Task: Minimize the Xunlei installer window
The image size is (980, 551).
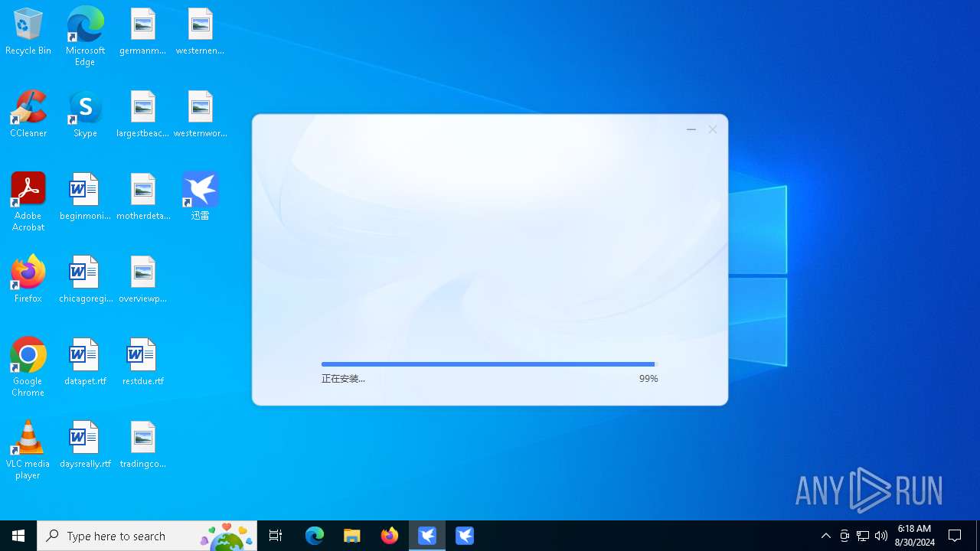Action: click(x=691, y=130)
